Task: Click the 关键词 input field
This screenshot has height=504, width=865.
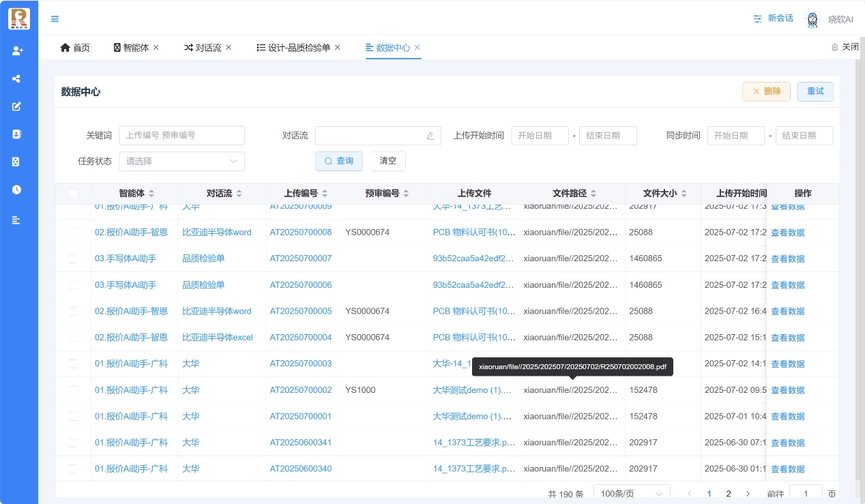Action: tap(181, 136)
